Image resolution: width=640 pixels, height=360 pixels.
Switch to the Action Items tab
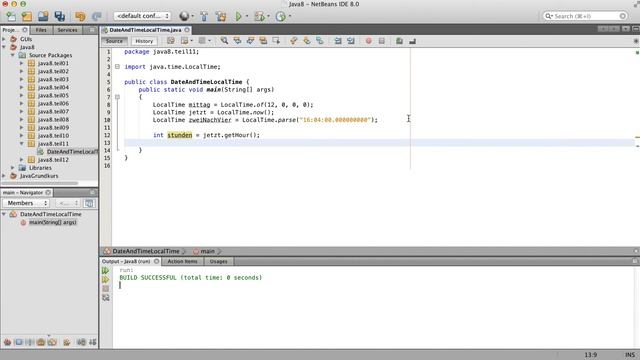(182, 261)
